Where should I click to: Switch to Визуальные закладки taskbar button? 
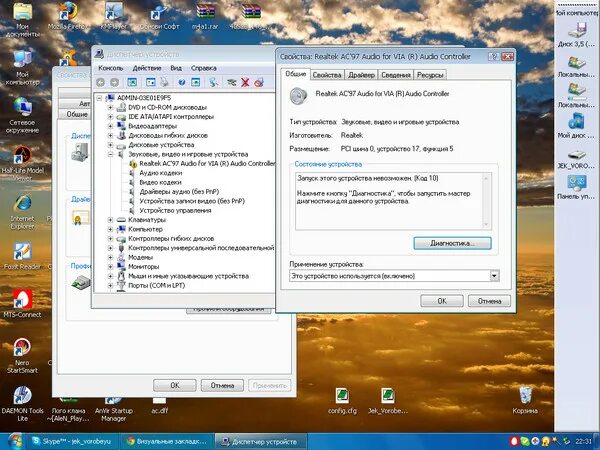tap(166, 441)
